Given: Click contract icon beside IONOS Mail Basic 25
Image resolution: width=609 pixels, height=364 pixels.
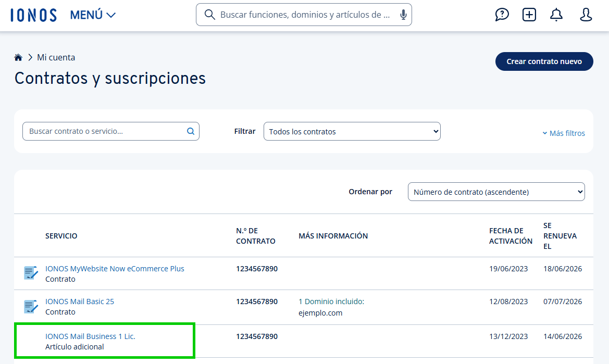Looking at the screenshot, I should 31,307.
